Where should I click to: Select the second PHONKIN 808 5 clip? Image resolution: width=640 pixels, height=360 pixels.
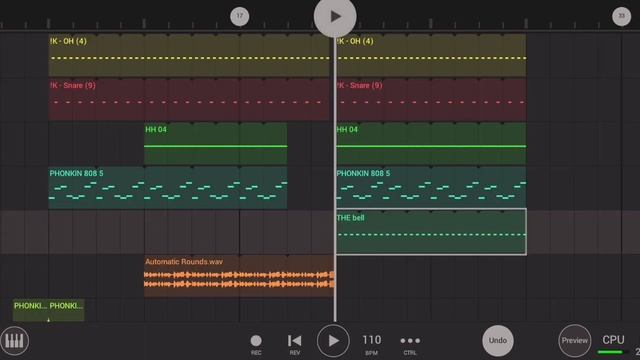[x=431, y=188]
